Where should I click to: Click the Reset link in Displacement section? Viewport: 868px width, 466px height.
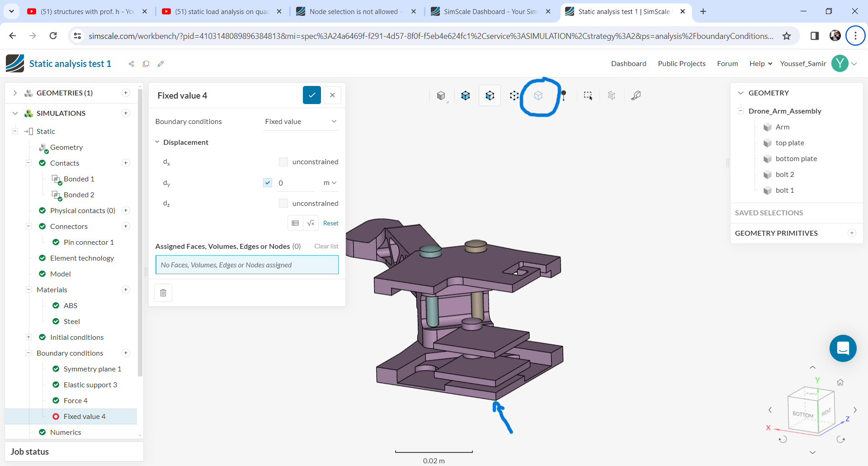pos(330,223)
